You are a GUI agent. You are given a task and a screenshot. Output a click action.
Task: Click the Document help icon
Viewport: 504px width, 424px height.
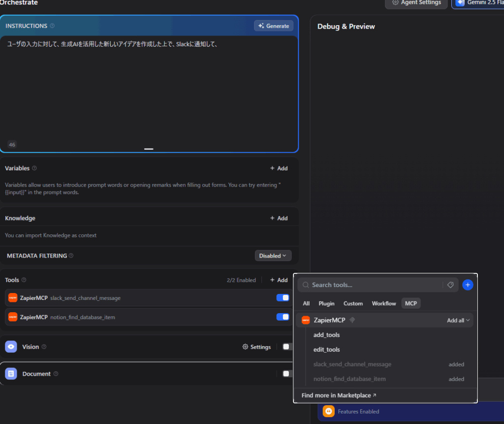[56, 374]
